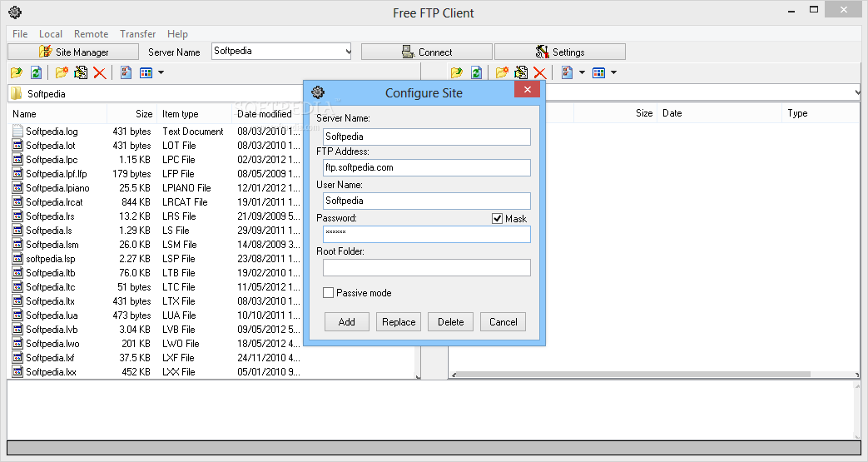Click the Server Name field in dialog
868x462 pixels.
click(x=427, y=137)
